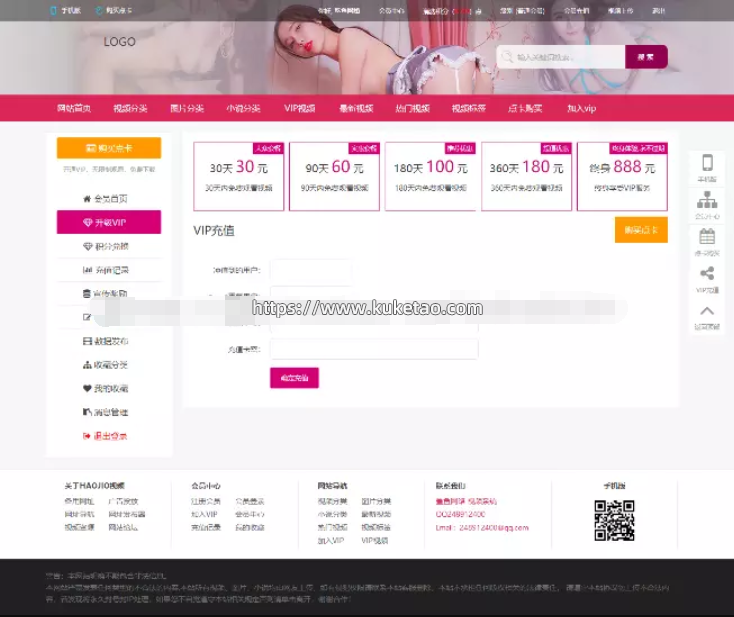
Task: Click the 搜索 search button
Action: click(x=646, y=57)
